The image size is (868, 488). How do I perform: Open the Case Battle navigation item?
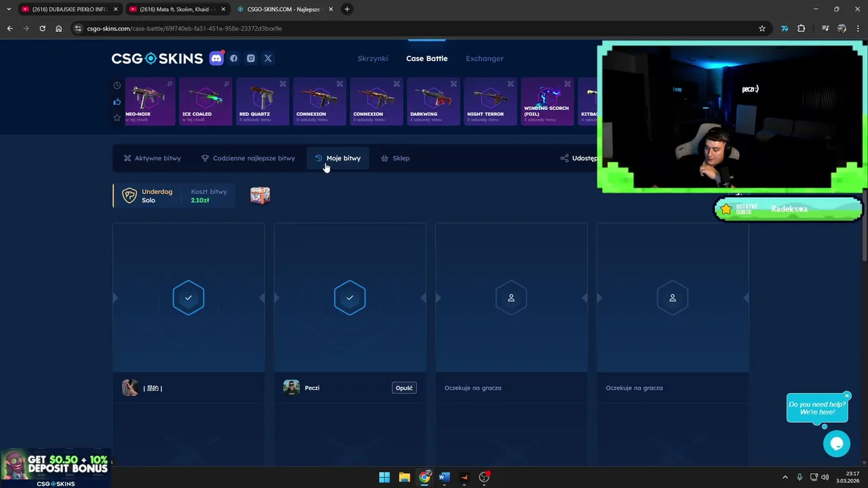click(x=427, y=58)
